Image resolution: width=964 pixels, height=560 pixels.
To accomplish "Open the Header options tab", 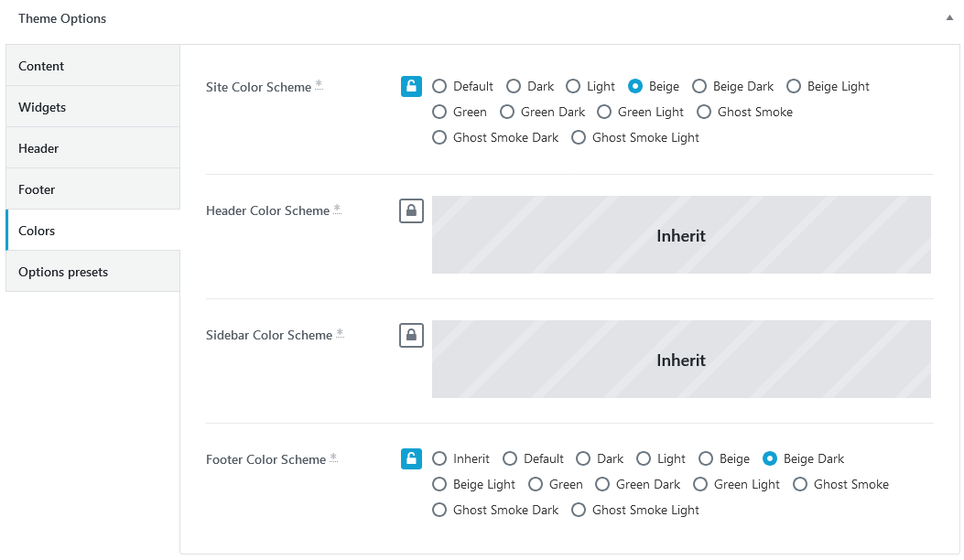I will click(92, 148).
